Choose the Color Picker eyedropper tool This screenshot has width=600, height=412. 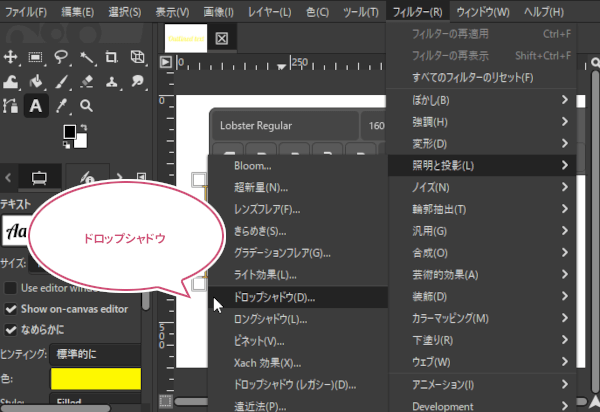[61, 106]
